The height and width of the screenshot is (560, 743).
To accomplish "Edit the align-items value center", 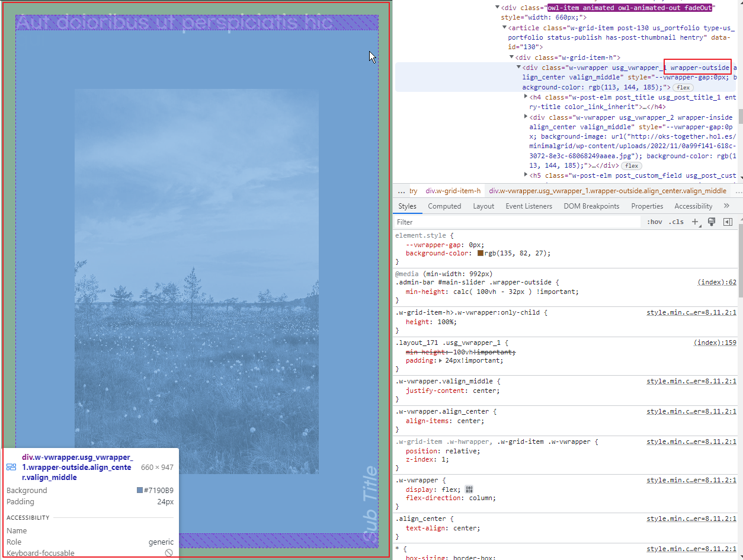I will tap(469, 421).
